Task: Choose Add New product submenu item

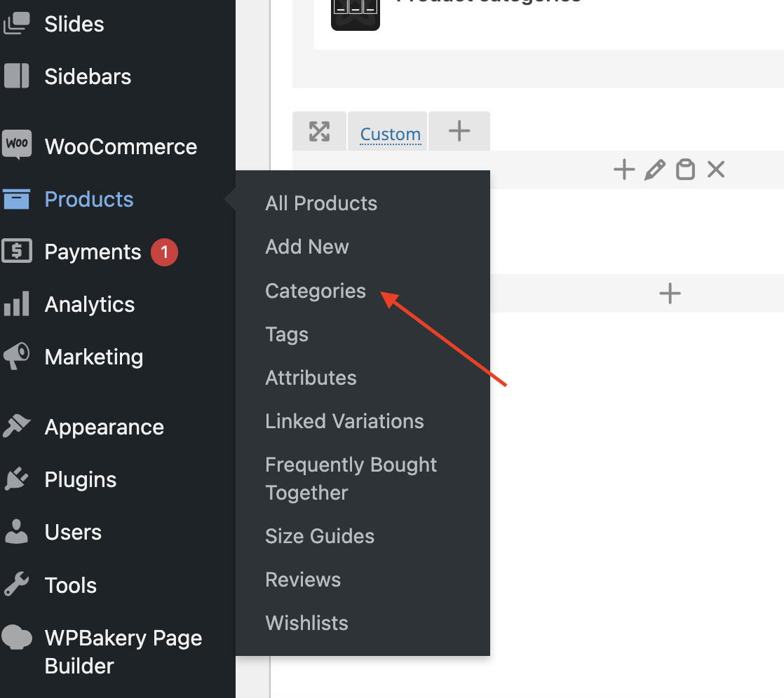Action: point(307,247)
